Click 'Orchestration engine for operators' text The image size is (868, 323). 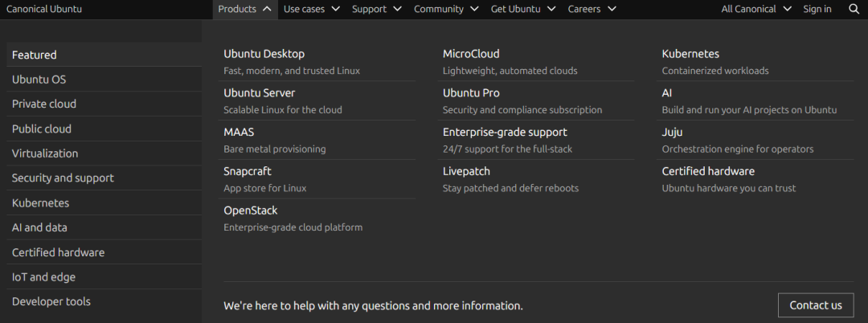738,149
